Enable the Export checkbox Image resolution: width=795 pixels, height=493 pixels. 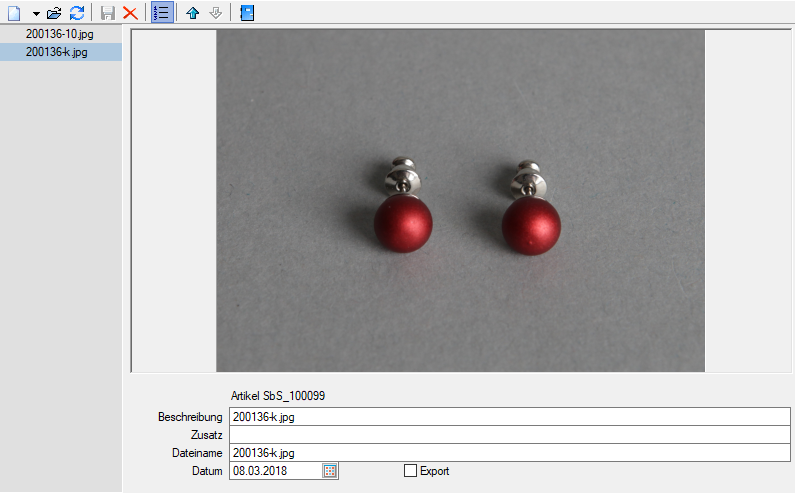[x=410, y=471]
